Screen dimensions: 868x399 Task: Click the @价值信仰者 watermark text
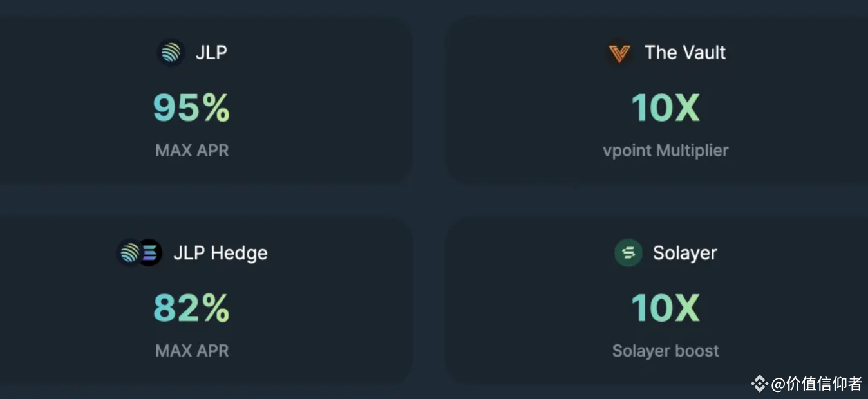[816, 383]
